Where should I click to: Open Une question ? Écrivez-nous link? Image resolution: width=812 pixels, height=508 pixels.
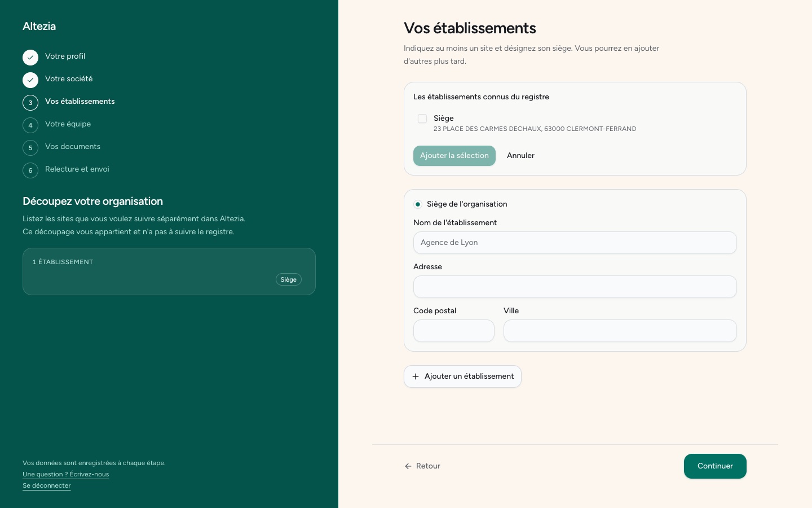tap(66, 474)
